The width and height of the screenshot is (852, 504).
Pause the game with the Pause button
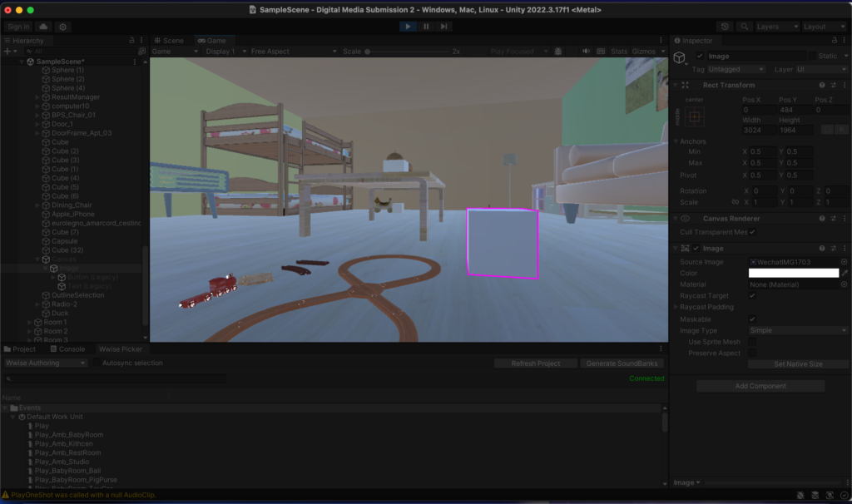[426, 27]
